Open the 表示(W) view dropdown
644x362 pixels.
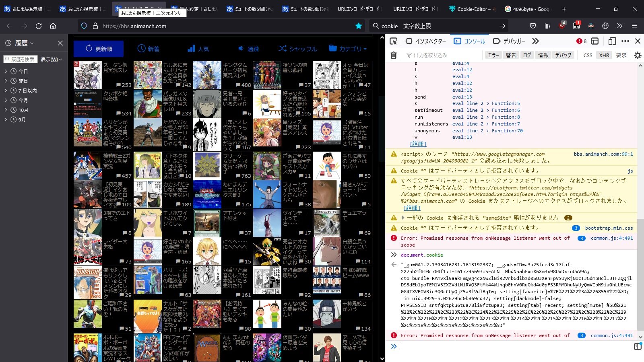(52, 59)
